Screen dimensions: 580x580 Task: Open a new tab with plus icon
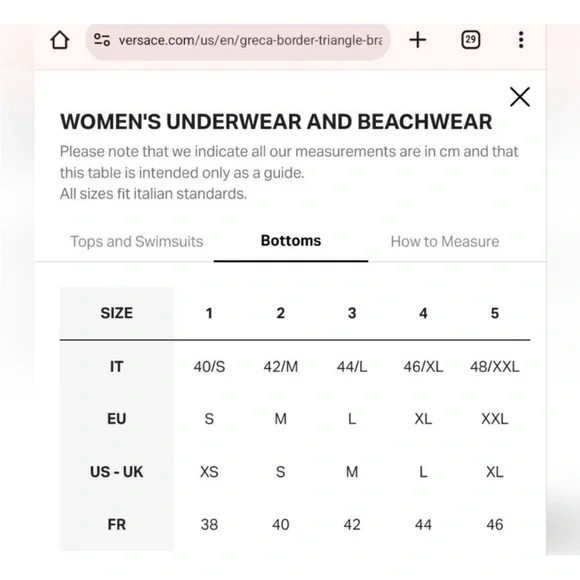pos(418,40)
